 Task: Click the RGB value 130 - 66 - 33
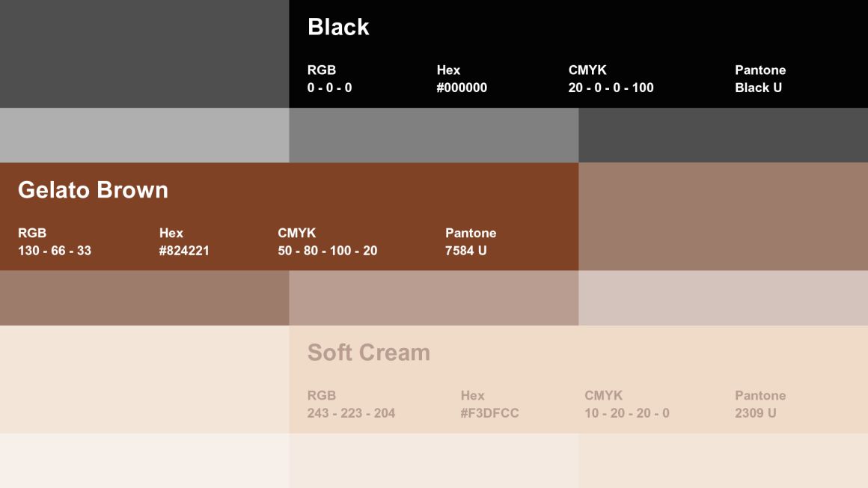pyautogui.click(x=54, y=251)
